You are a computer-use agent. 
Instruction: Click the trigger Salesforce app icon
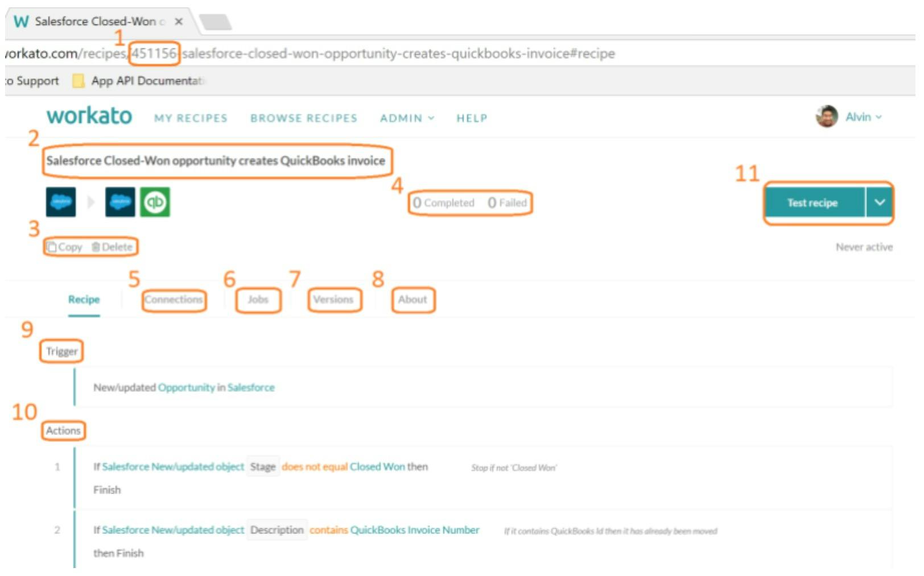pyautogui.click(x=61, y=202)
